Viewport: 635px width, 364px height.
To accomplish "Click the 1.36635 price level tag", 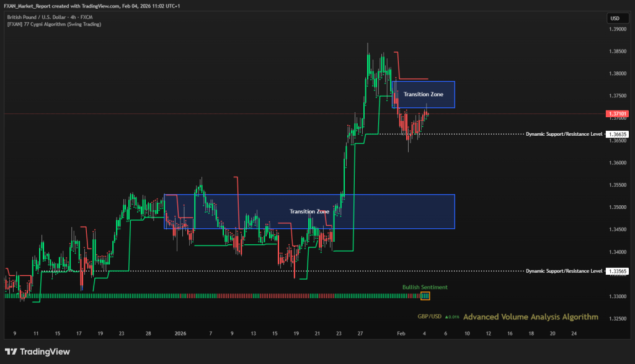I will (618, 134).
